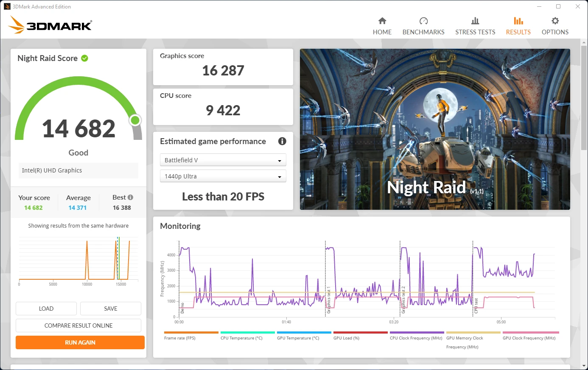The image size is (588, 370).
Task: Toggle GPU Temperature legend series
Action: 304,336
